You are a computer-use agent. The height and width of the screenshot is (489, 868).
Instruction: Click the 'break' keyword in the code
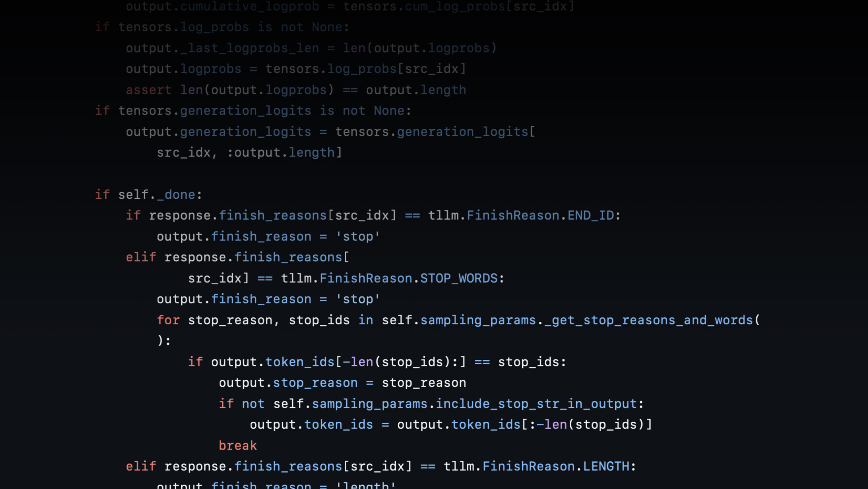click(x=238, y=446)
